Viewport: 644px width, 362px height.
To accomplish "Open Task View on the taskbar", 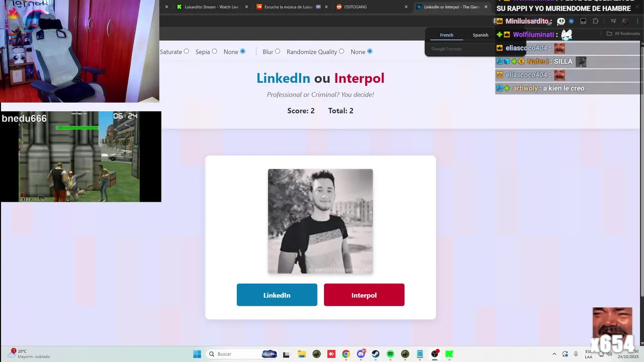I will (x=286, y=354).
